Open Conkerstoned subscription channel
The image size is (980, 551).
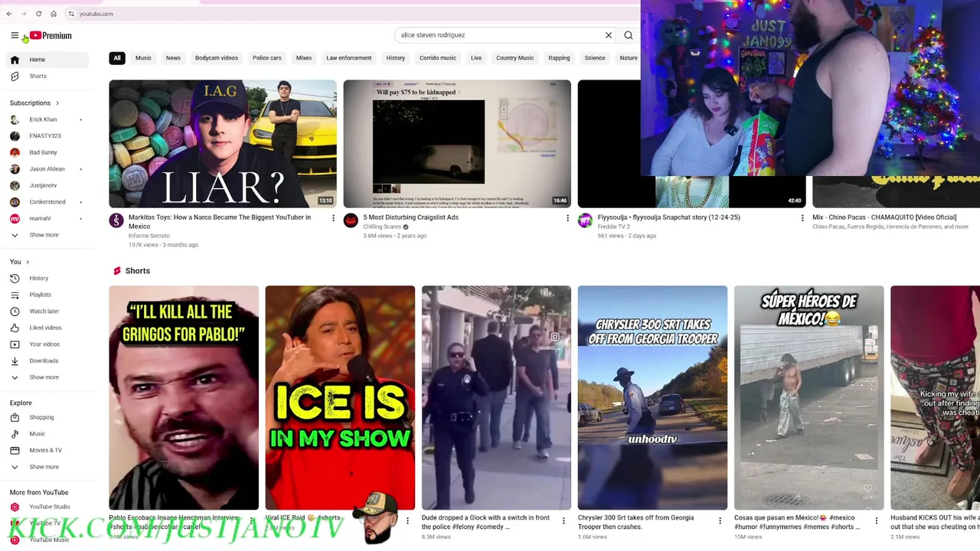coord(46,201)
